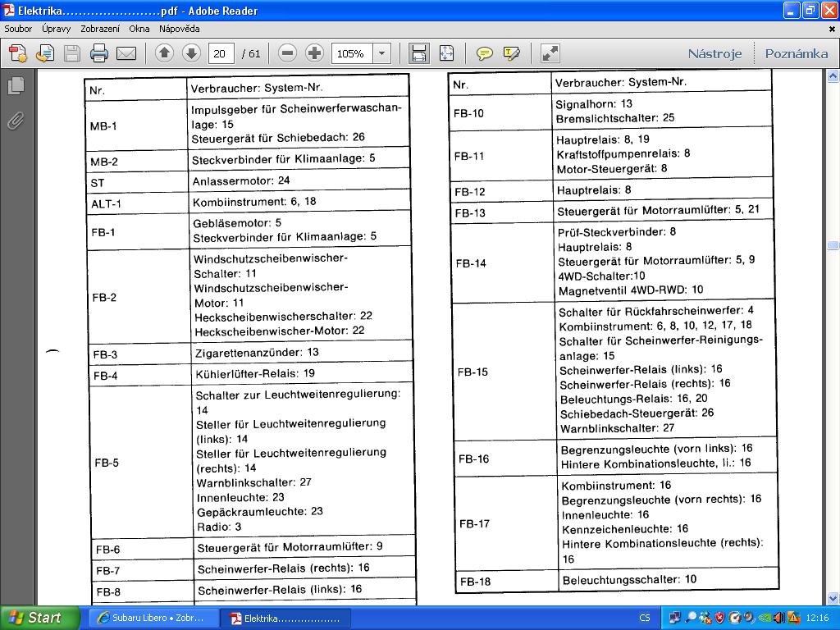Open the Nápověda menu
The height and width of the screenshot is (630, 840).
tap(180, 29)
